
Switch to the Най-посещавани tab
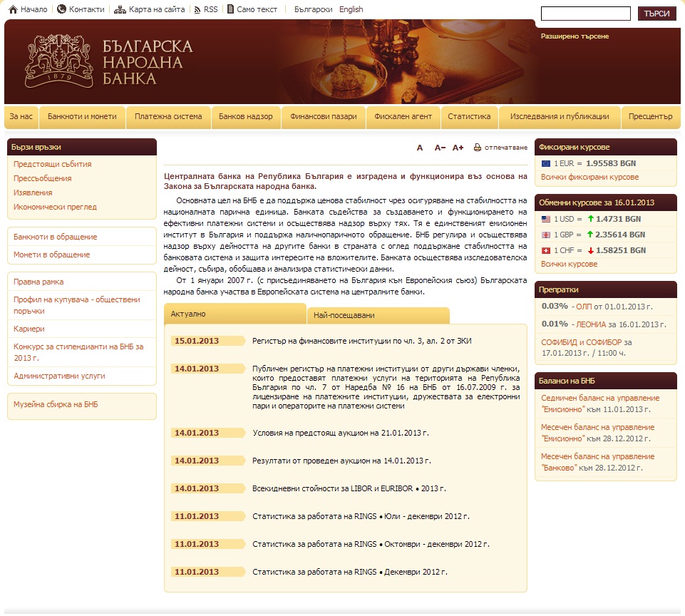click(x=378, y=315)
